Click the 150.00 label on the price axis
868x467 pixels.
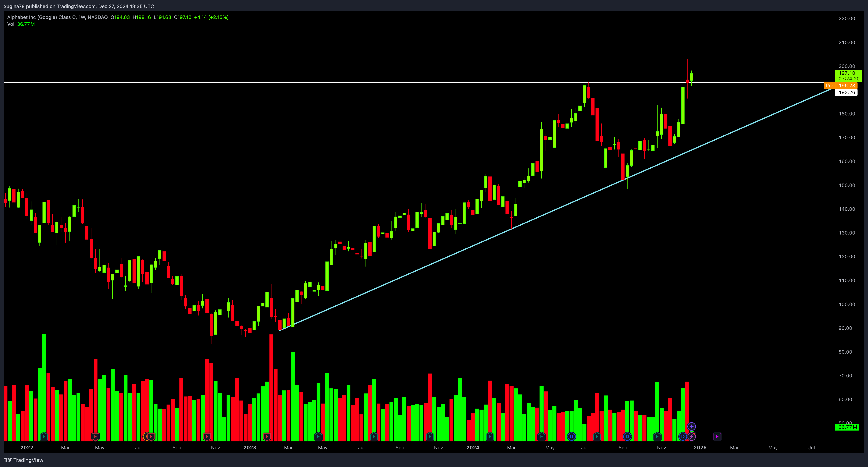847,185
